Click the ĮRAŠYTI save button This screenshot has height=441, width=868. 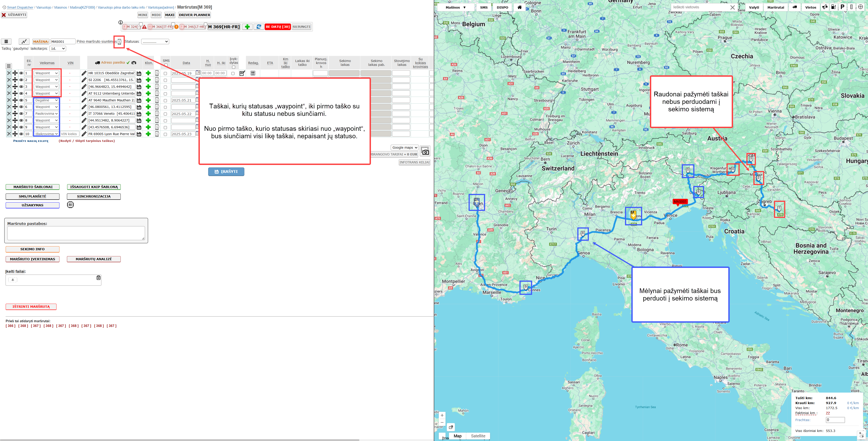[x=226, y=172]
